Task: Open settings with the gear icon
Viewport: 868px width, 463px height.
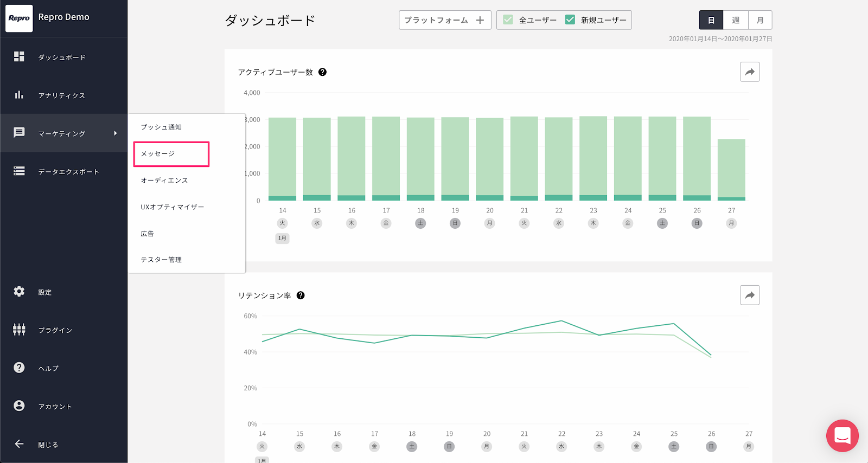Action: pyautogui.click(x=19, y=292)
